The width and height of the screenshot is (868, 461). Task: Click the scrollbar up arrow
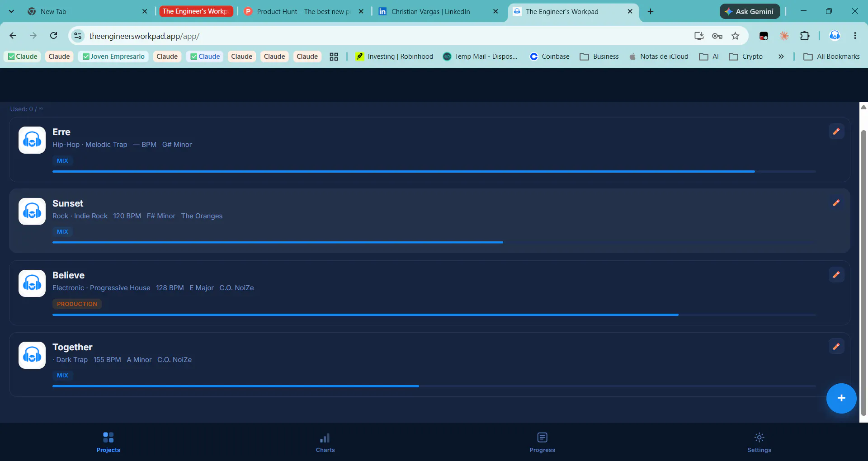(x=863, y=107)
